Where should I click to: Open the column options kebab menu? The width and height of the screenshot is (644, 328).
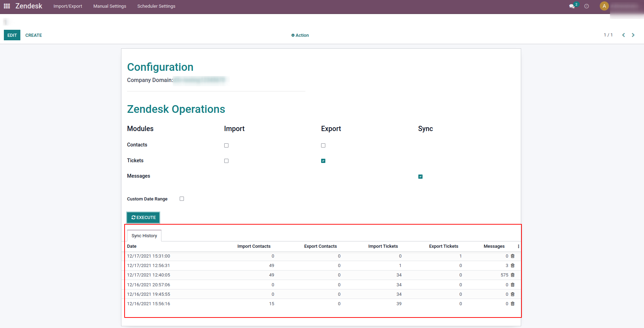pos(518,246)
